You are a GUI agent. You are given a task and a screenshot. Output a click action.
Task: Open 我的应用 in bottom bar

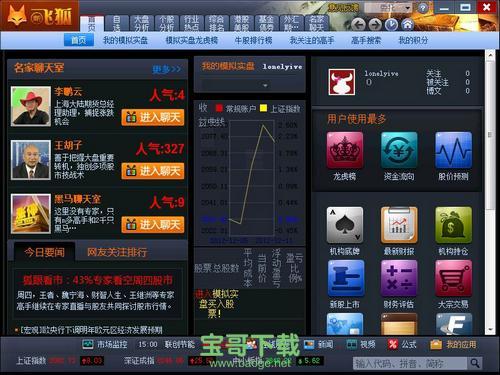pos(453,344)
